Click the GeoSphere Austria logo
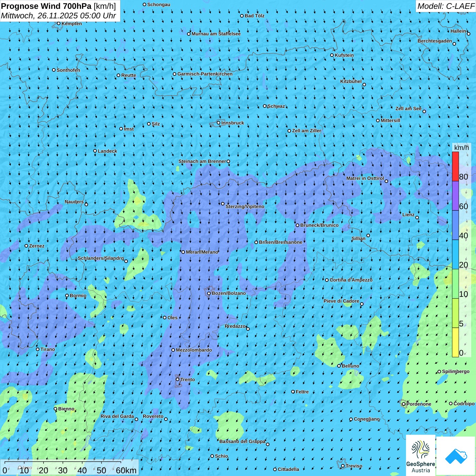This screenshot has width=476, height=476. click(421, 456)
